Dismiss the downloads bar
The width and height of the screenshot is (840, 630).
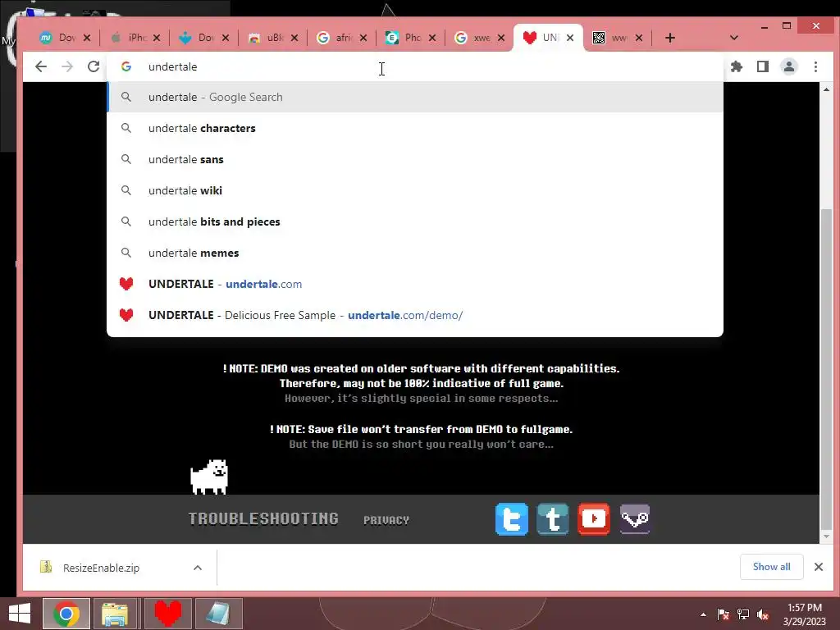point(819,567)
